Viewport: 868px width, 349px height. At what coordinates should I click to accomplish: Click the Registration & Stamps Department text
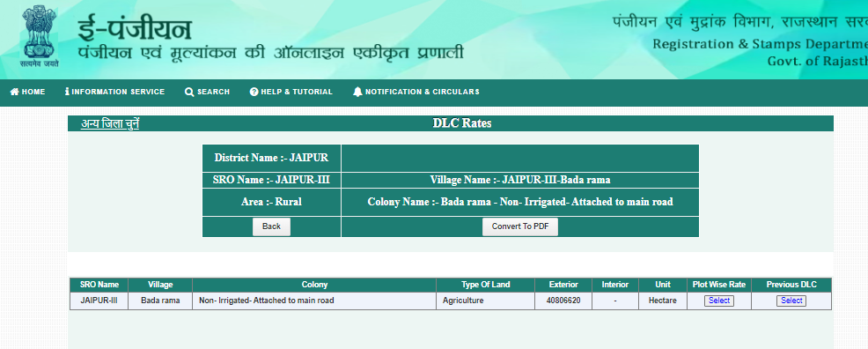[x=760, y=44]
